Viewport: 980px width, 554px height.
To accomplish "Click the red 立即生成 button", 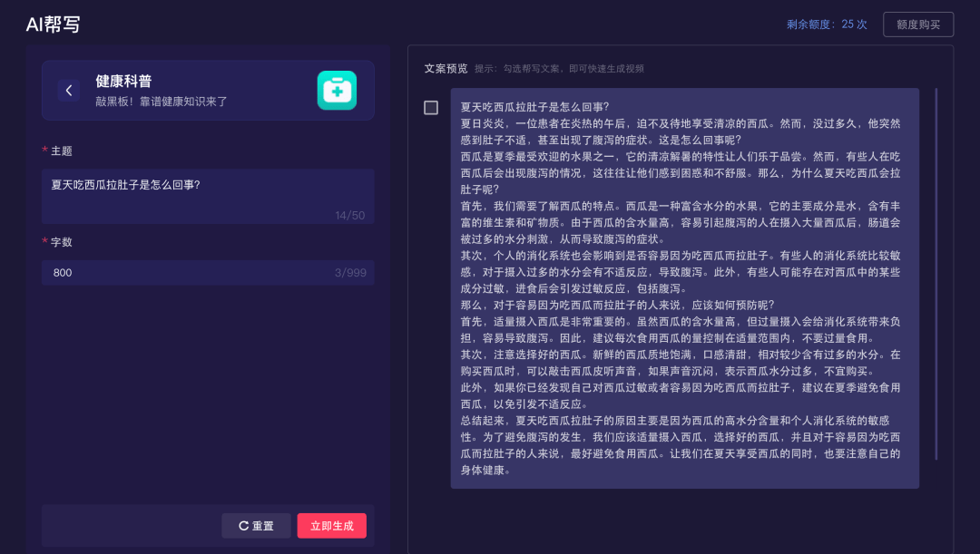I will tap(332, 526).
